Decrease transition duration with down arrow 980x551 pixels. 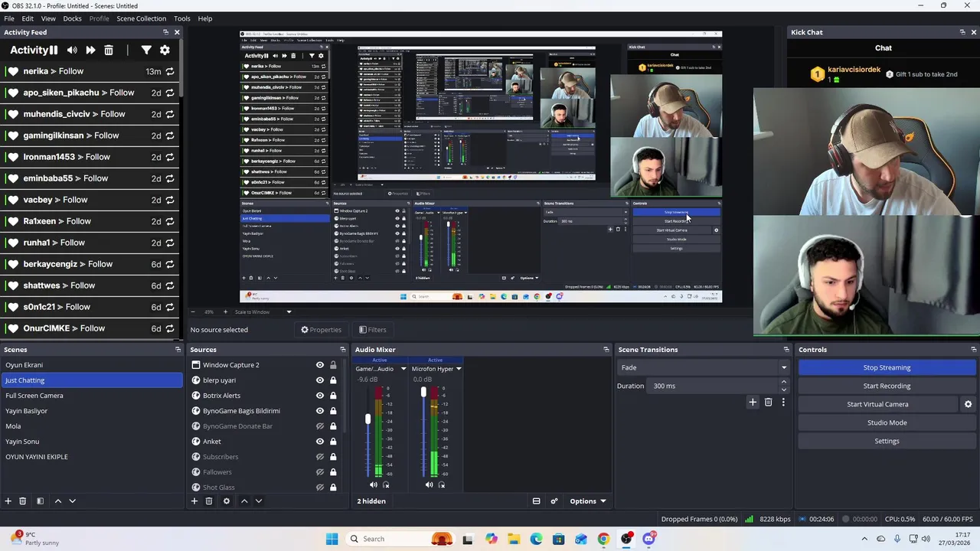tap(783, 390)
